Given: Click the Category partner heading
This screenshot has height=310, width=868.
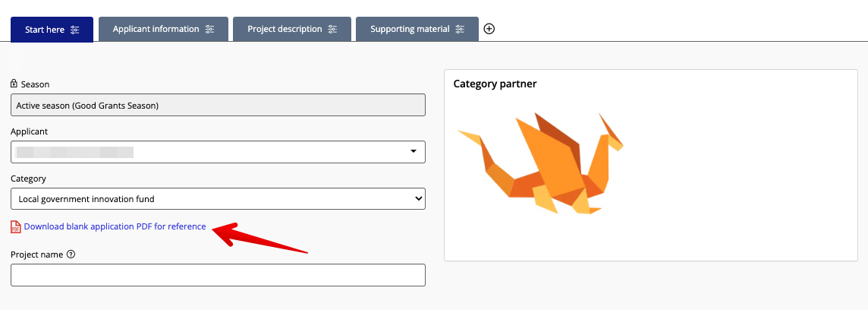Looking at the screenshot, I should pyautogui.click(x=495, y=84).
